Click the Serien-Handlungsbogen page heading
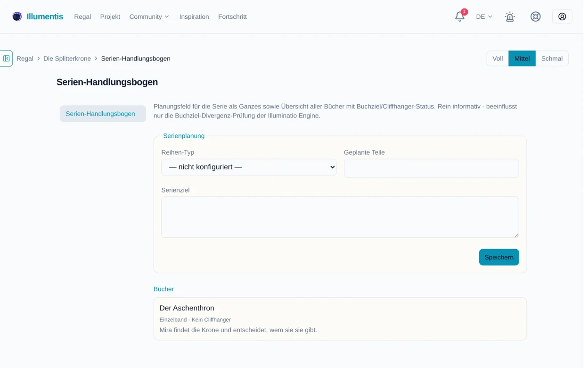Screen dimensions: 588x368 click(107, 82)
